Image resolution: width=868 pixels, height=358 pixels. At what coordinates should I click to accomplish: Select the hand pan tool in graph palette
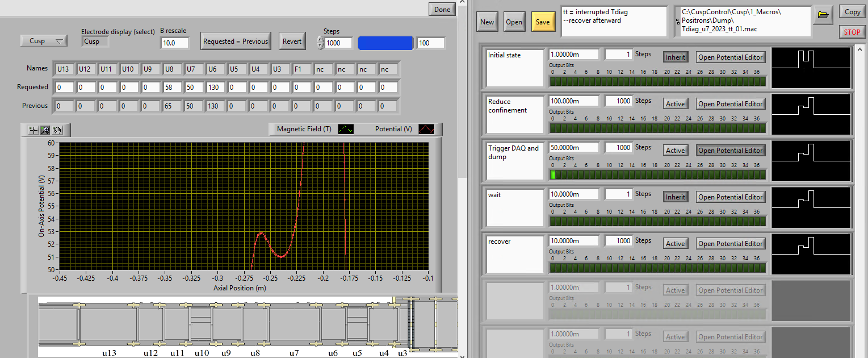point(57,130)
